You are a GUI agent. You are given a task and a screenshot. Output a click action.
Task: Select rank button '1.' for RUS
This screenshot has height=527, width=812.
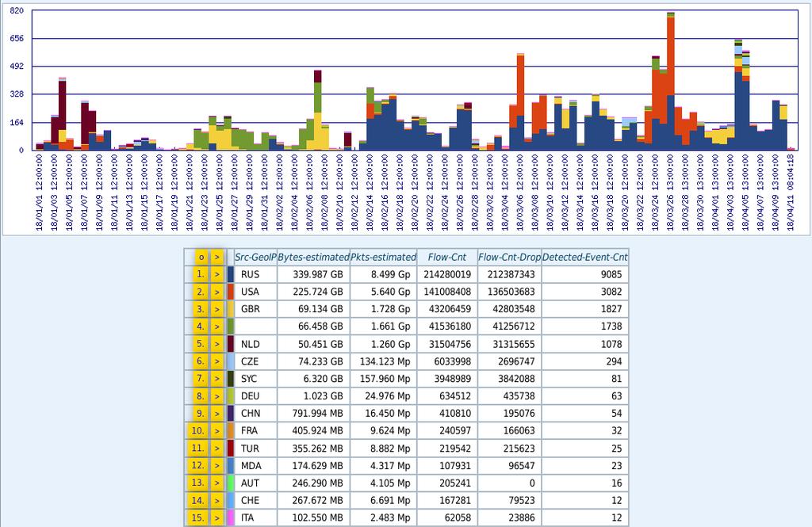click(201, 274)
